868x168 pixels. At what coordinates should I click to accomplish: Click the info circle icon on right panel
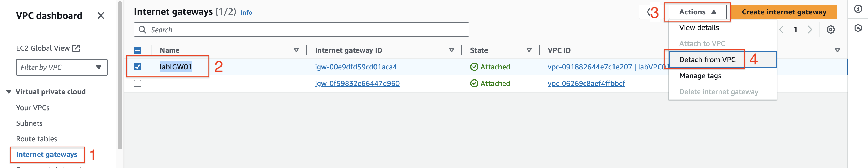(858, 9)
